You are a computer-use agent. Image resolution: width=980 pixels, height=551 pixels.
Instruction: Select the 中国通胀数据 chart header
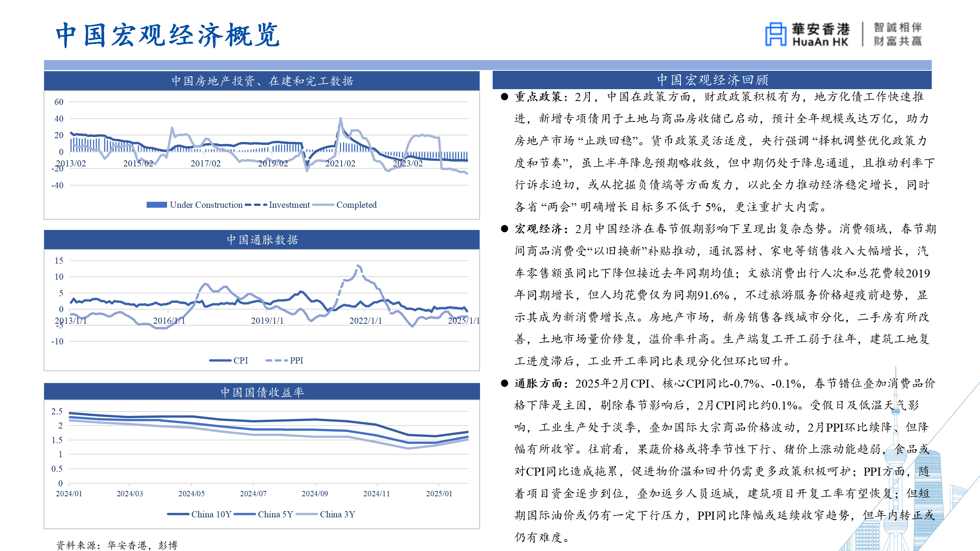point(262,240)
